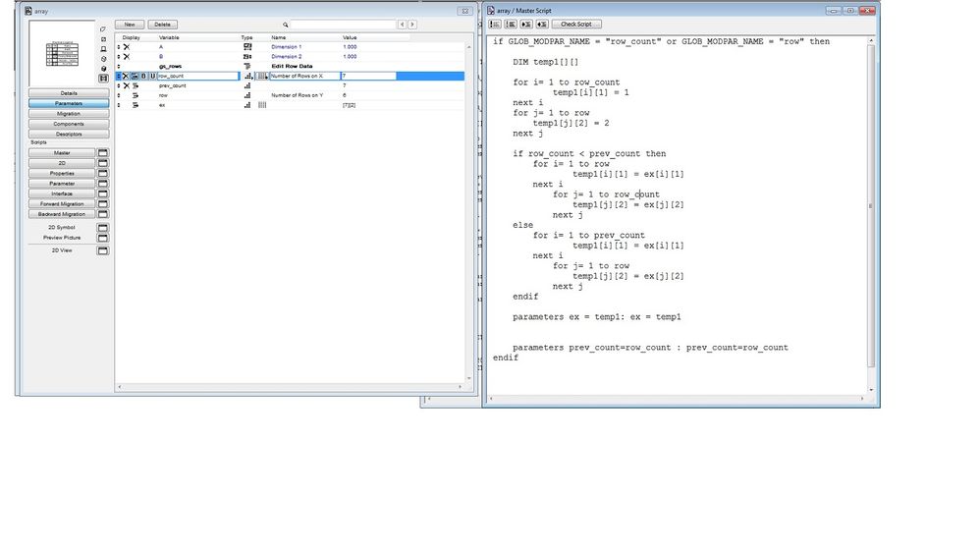Delete the selected parameter
Viewport: 980px width, 551px height.
pyautogui.click(x=162, y=25)
